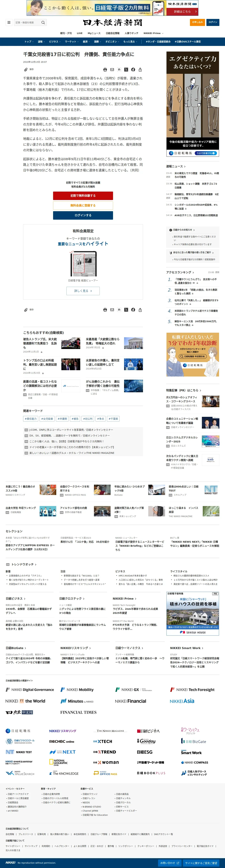
Task: Click the Facebook icon below the membership box
Action: 133,310
